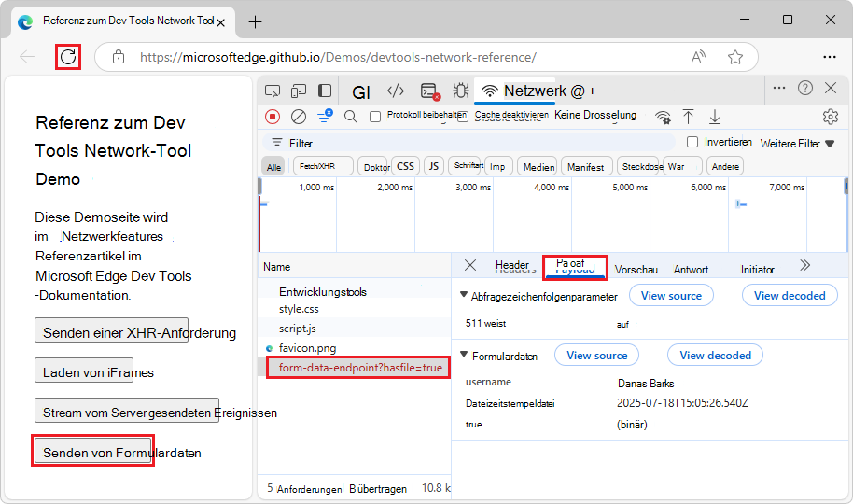The image size is (853, 504).
Task: Select the Antwort tab
Action: (x=691, y=269)
